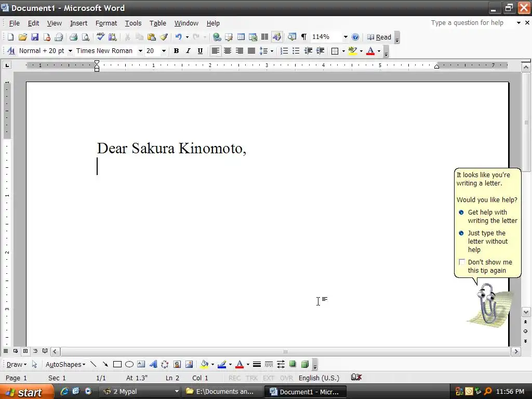The image size is (532, 399).
Task: Open the Style dropdown Normal + 20 pt
Action: [x=70, y=51]
